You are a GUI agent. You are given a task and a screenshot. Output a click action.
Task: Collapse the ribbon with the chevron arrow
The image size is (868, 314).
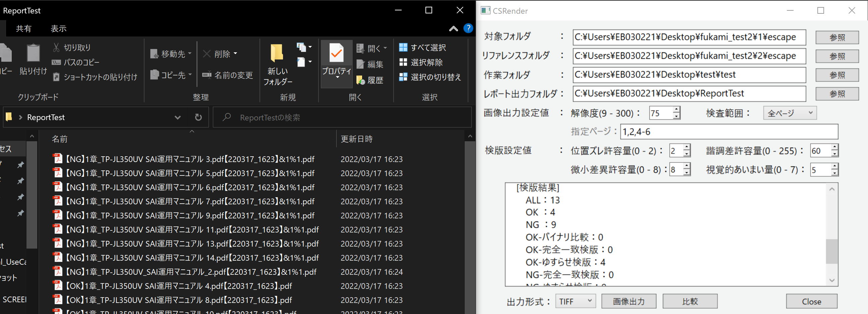click(453, 28)
